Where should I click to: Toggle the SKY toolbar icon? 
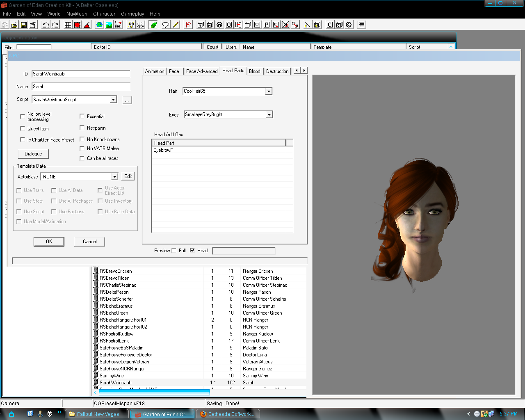click(140, 25)
